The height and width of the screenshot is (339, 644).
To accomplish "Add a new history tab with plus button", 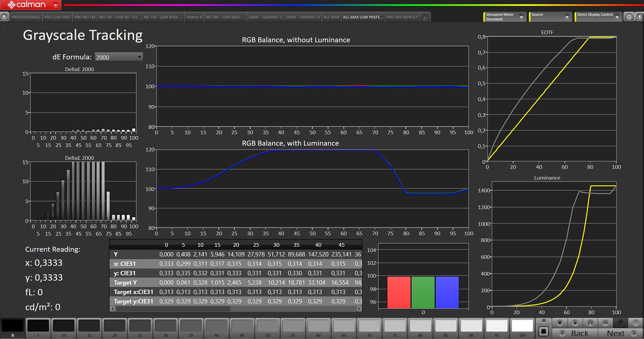I will pos(424,17).
